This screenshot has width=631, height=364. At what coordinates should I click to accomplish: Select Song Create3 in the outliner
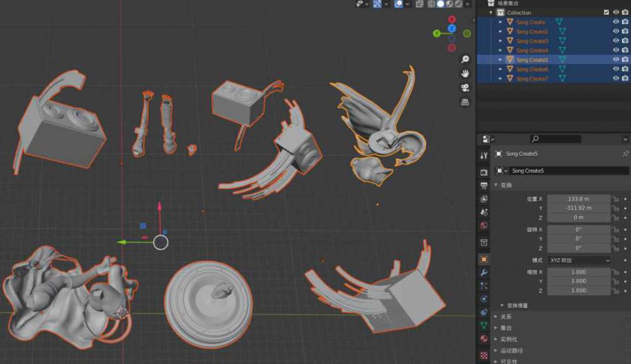click(532, 41)
